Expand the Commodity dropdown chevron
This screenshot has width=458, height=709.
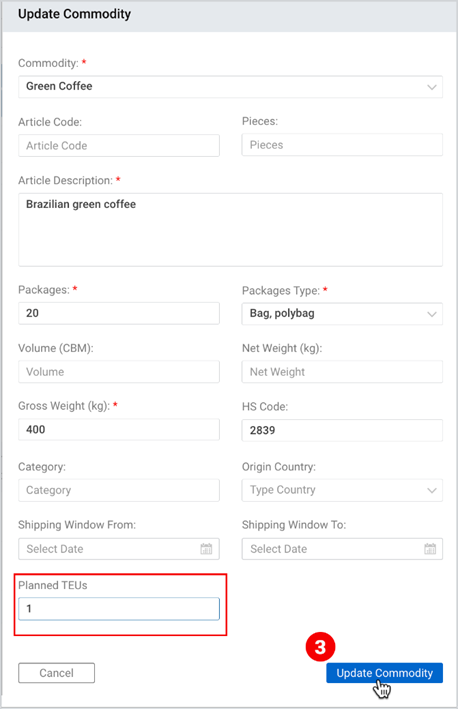pos(432,87)
